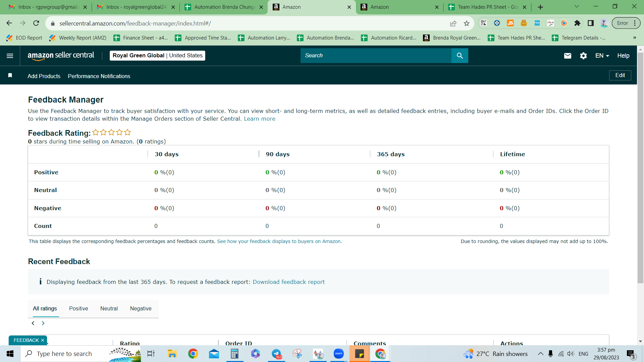Image resolution: width=644 pixels, height=362 pixels.
Task: Switch to Automation Brenda Chung tab
Action: [x=224, y=7]
